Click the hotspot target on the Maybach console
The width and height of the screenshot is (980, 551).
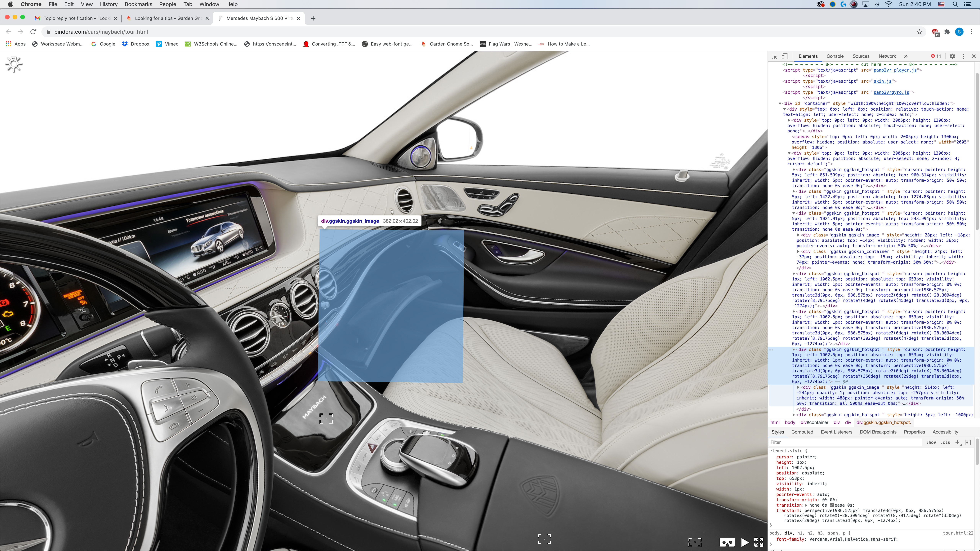[x=326, y=419]
